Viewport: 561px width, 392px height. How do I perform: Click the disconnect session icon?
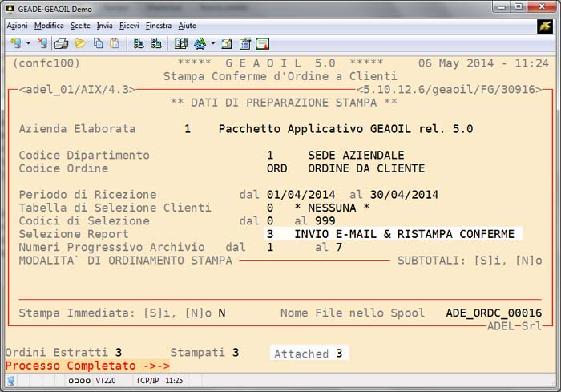point(42,43)
